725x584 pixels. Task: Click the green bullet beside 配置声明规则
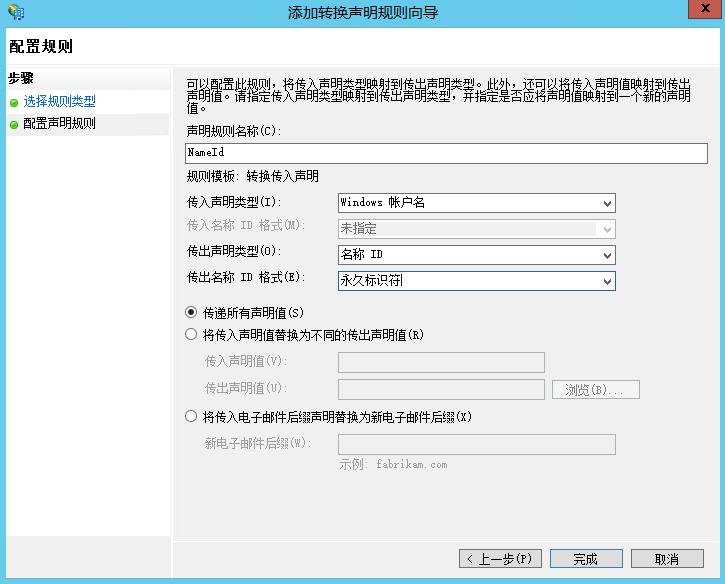pos(14,124)
